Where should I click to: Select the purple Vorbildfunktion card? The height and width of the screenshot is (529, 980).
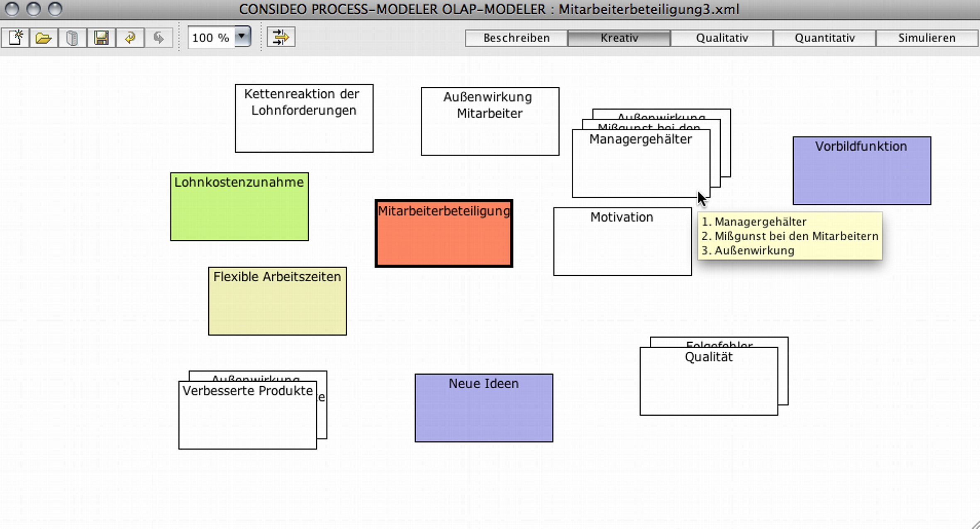click(x=862, y=171)
